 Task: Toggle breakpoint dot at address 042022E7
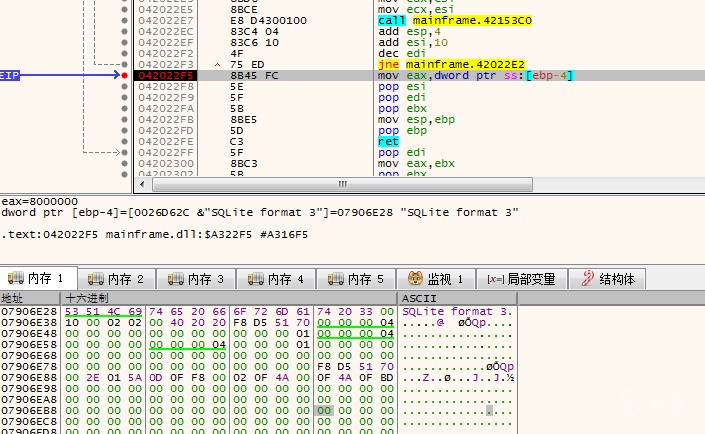[125, 20]
